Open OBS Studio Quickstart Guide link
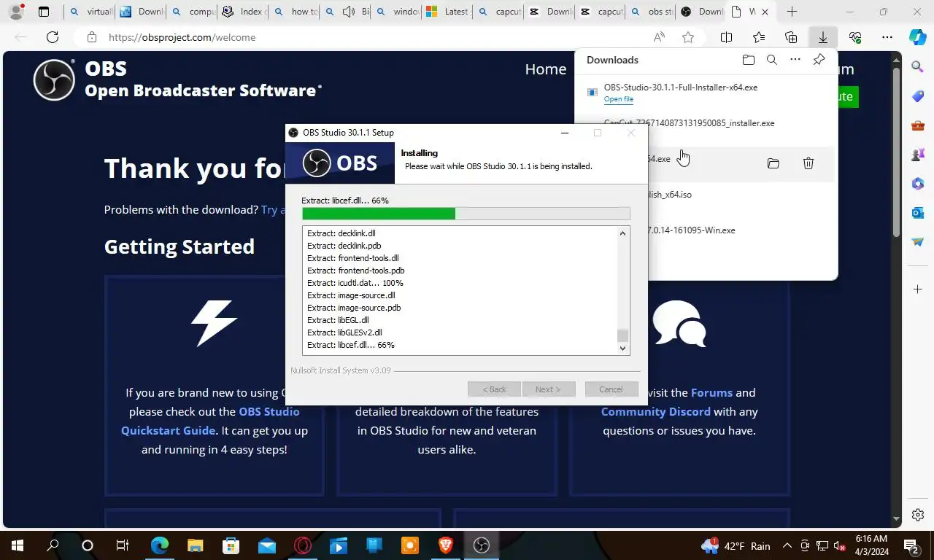The height and width of the screenshot is (560, 934). [x=210, y=421]
